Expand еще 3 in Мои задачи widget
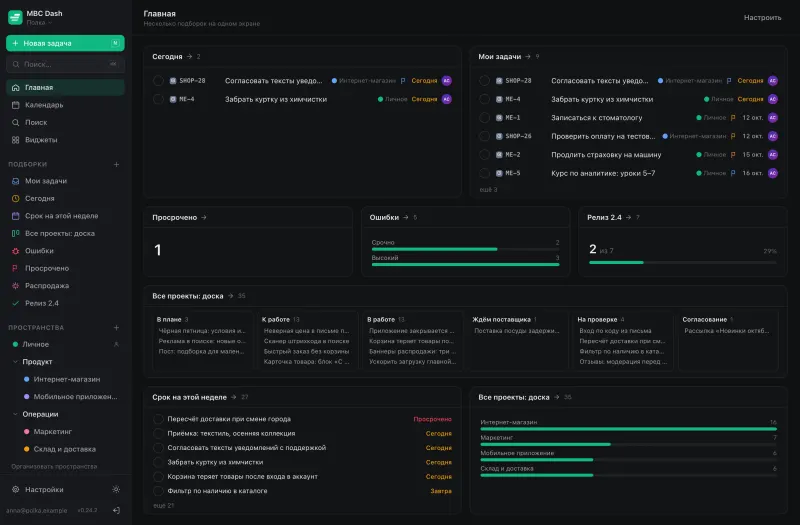The width and height of the screenshot is (800, 525). [488, 190]
